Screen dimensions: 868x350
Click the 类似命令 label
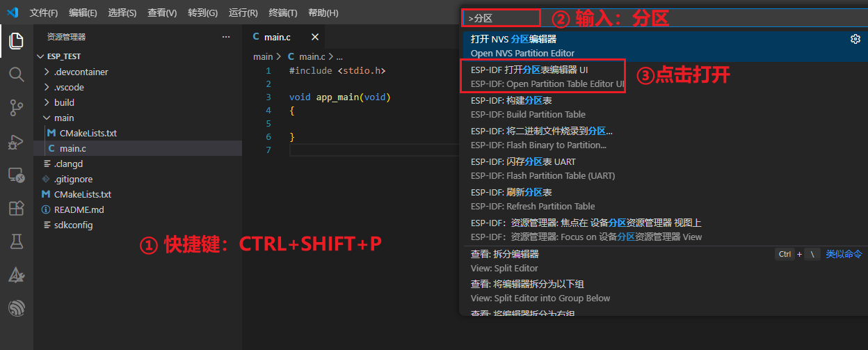pos(844,254)
